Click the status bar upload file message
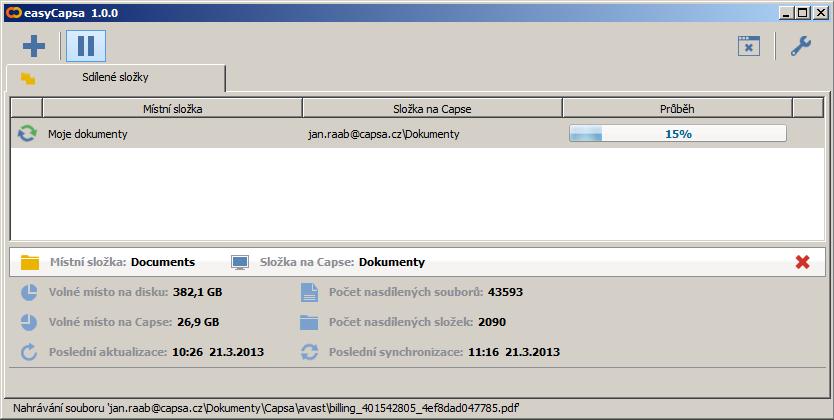Viewport: 834px width, 420px height. click(266, 408)
